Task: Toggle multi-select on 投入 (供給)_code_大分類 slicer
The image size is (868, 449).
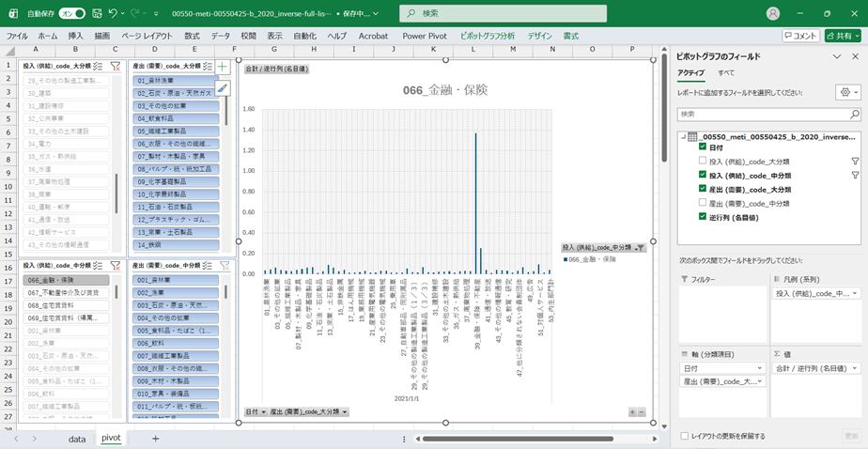Action: point(98,66)
